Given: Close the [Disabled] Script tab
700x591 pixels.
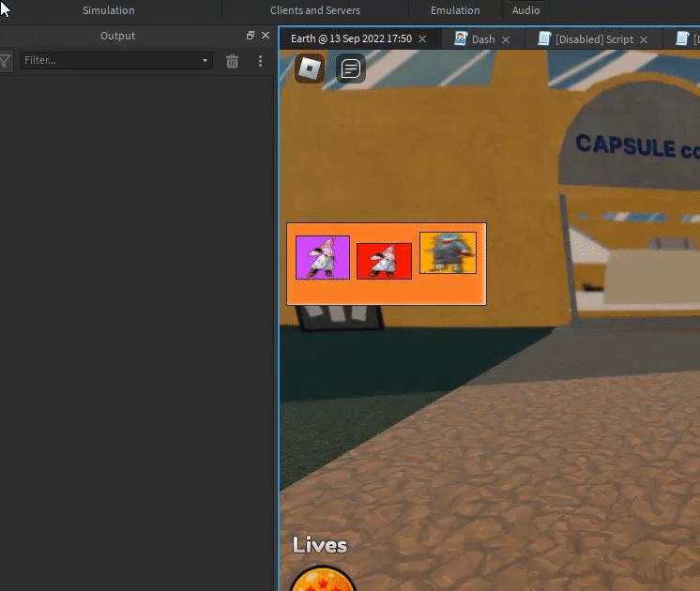Looking at the screenshot, I should [x=644, y=39].
